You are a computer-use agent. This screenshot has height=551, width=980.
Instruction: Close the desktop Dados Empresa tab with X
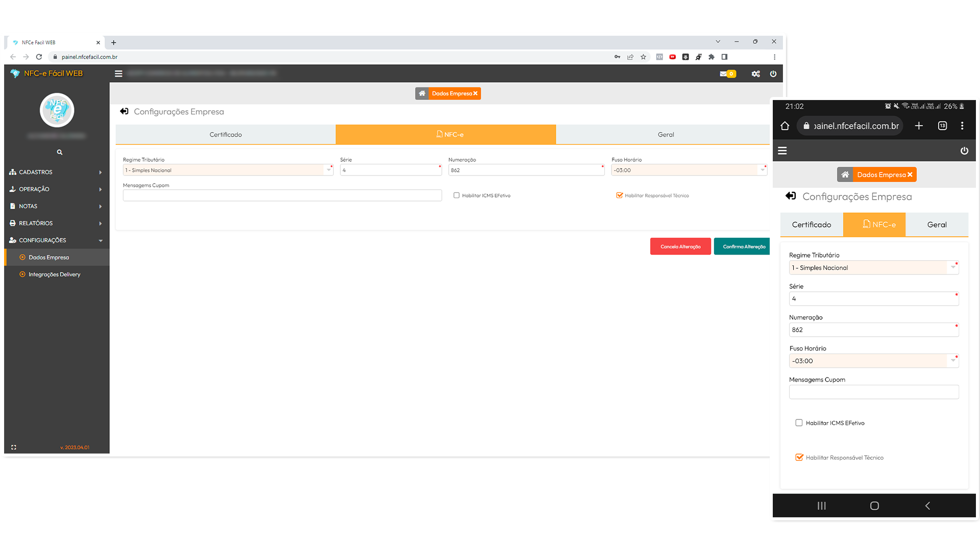[475, 93]
